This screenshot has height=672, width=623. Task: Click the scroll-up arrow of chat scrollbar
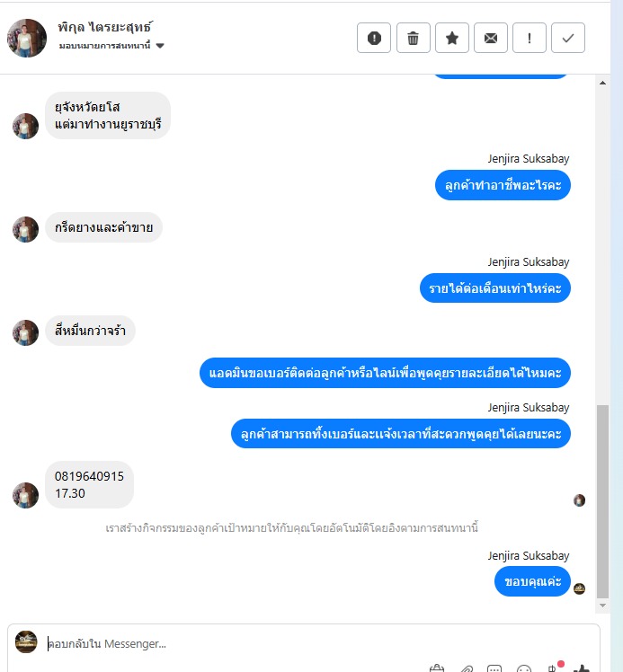(x=602, y=83)
